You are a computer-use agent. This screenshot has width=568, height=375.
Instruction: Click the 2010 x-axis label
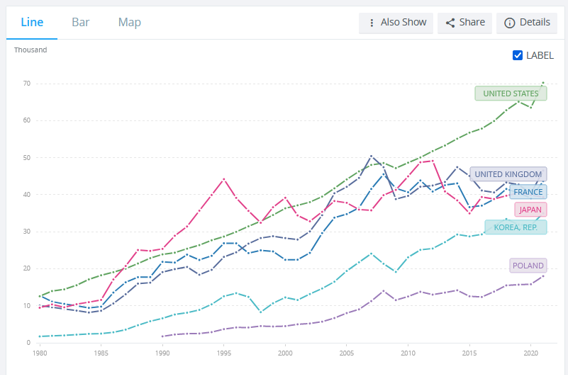pyautogui.click(x=408, y=353)
